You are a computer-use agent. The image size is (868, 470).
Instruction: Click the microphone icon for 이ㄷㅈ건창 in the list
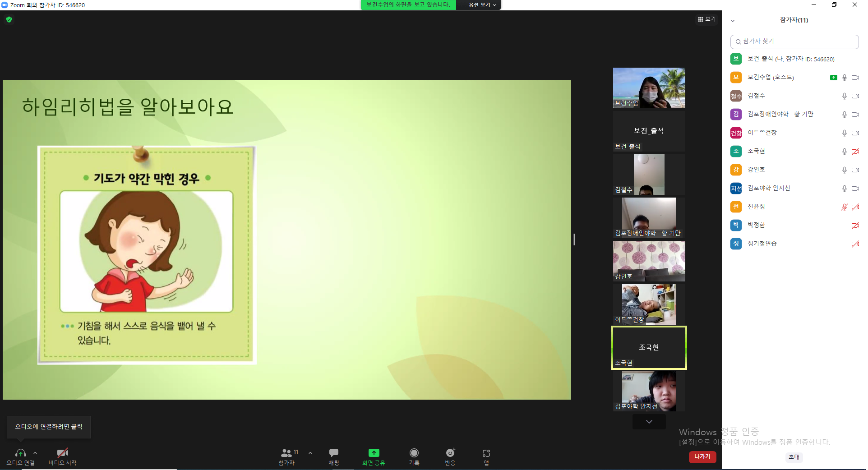(x=844, y=133)
